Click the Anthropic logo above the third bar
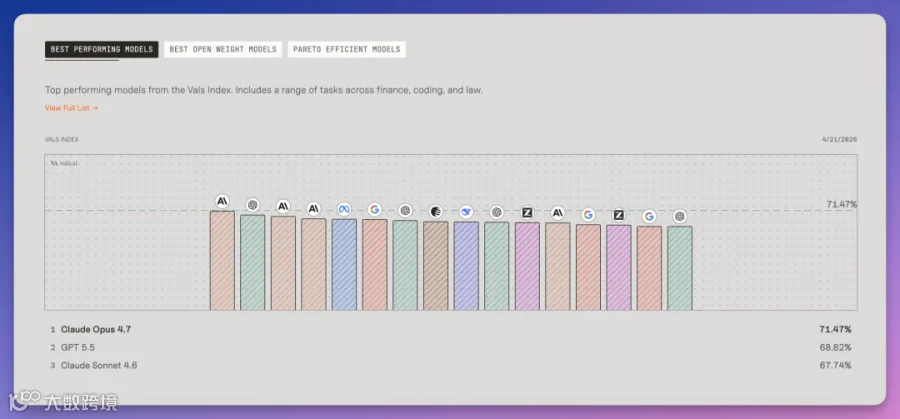 (x=283, y=206)
